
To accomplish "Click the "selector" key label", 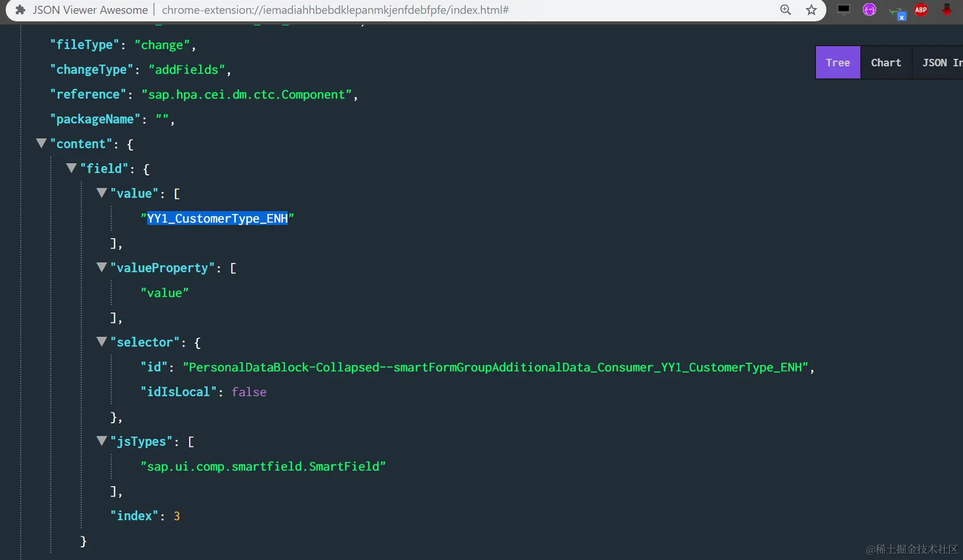I will [x=145, y=343].
